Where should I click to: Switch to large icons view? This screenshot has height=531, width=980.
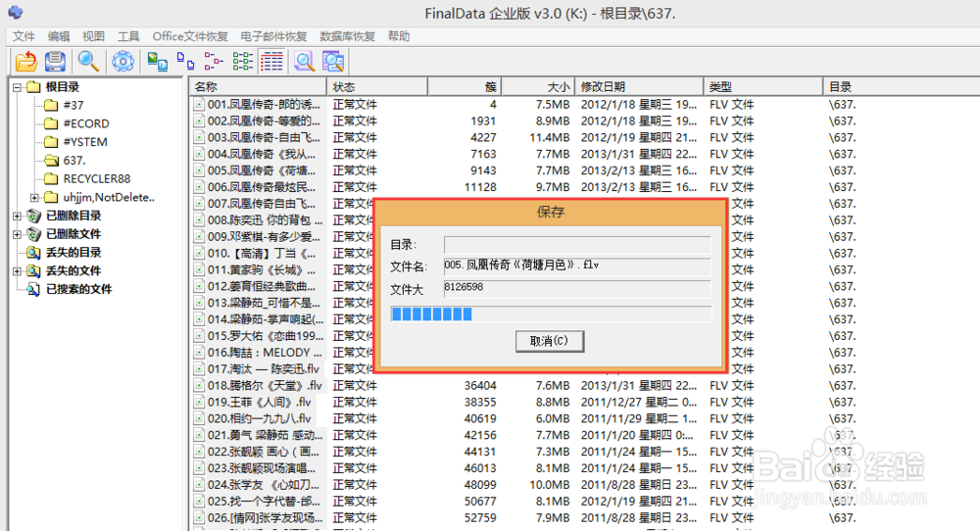(x=157, y=61)
